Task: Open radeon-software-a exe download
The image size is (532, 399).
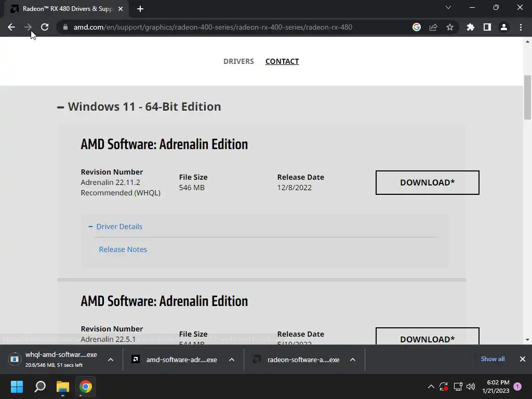Action: (x=296, y=360)
